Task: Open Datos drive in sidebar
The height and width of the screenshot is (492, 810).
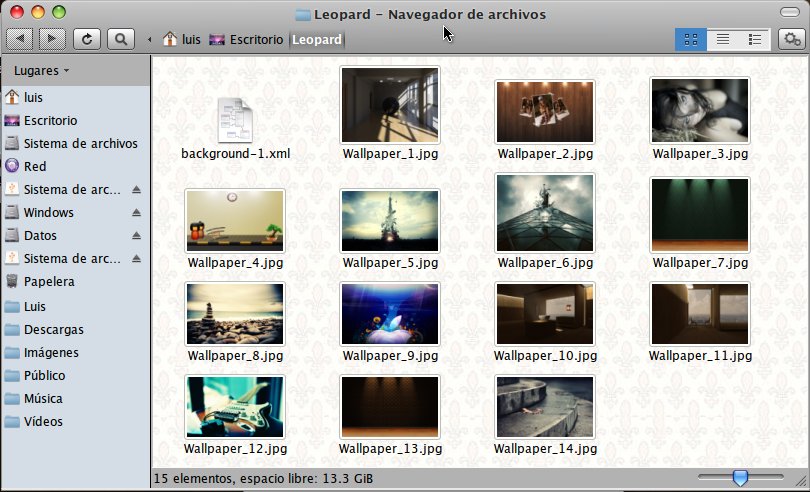Action: [75, 235]
